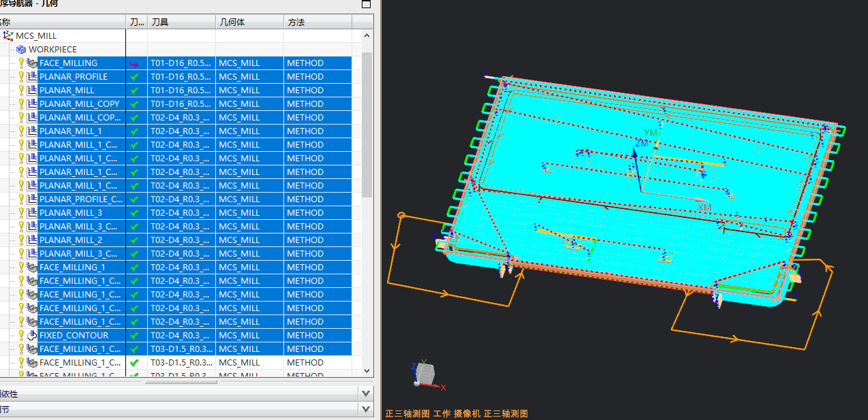Viewport: 868px width, 420px height.
Task: Click the 方法 column header
Action: [317, 22]
